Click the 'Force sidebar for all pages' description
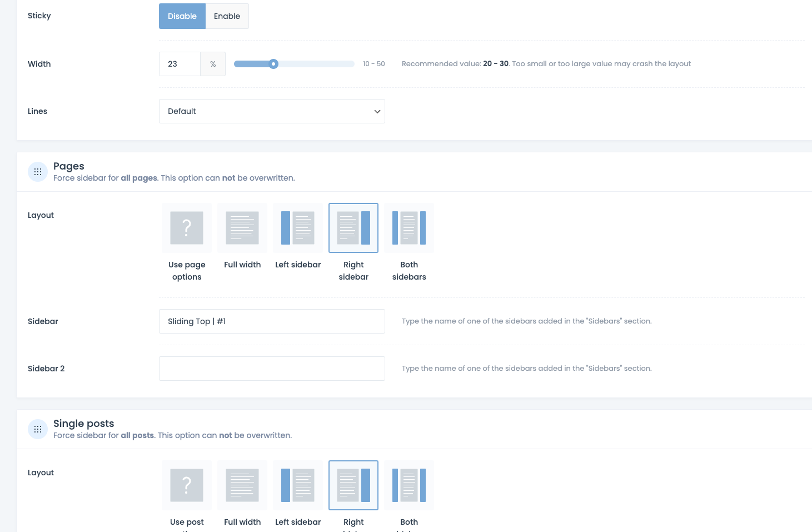The width and height of the screenshot is (812, 532). pos(174,178)
